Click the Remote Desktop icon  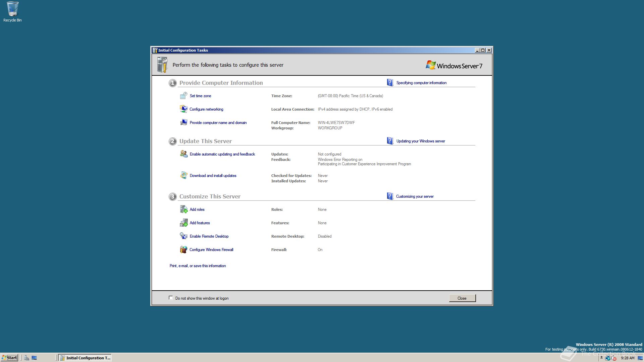[183, 236]
